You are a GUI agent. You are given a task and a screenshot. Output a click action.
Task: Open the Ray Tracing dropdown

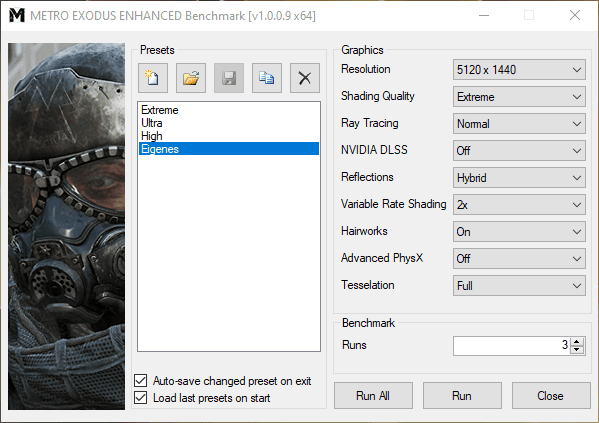point(519,123)
